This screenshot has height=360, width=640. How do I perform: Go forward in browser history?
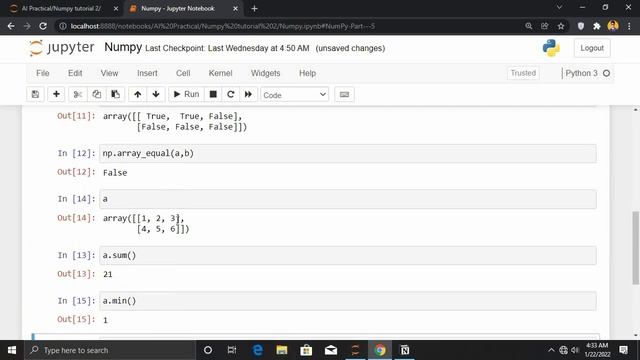[x=27, y=26]
